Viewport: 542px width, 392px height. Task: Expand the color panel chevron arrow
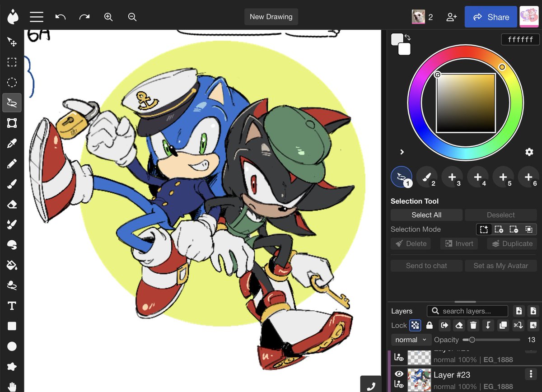402,152
